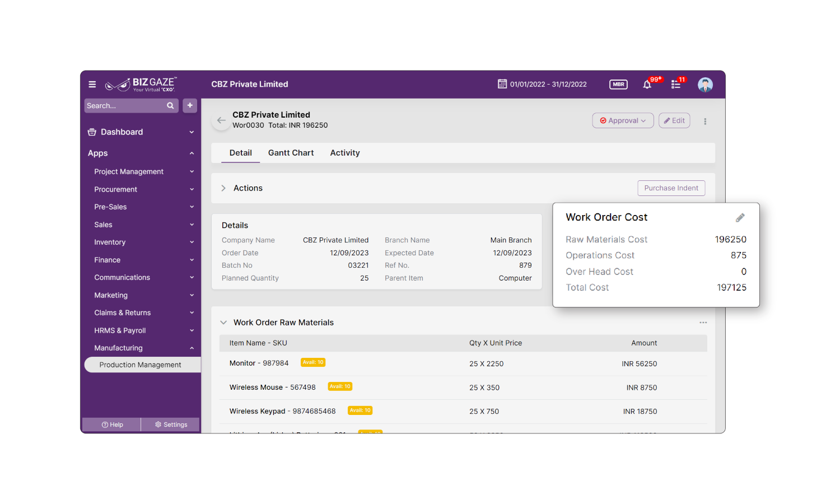The width and height of the screenshot is (840, 504).
Task: Open the task list icon with badge 11
Action: click(676, 85)
